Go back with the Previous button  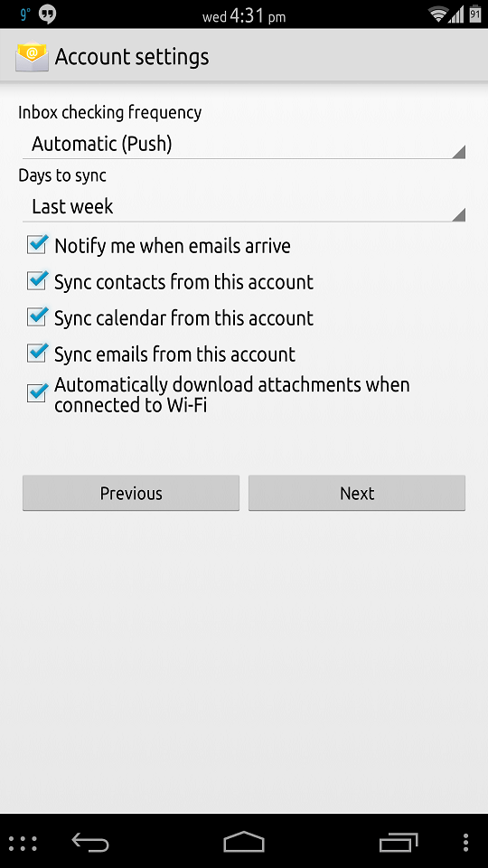click(131, 493)
